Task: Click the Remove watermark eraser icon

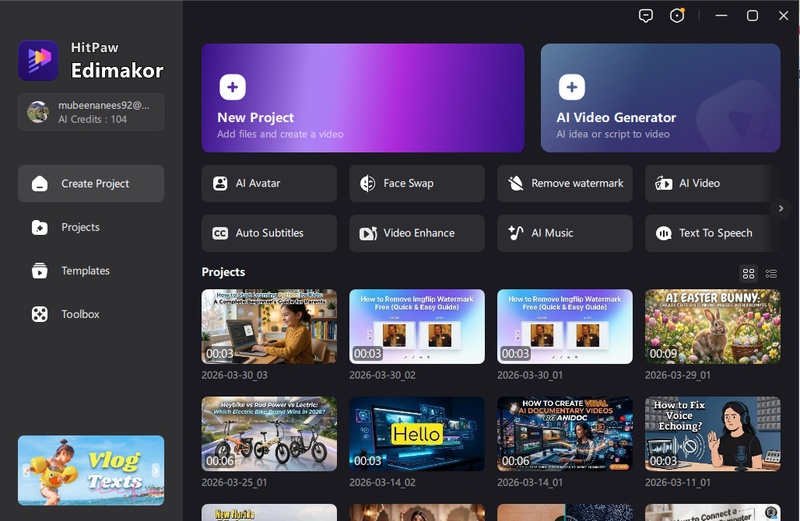Action: [x=515, y=183]
